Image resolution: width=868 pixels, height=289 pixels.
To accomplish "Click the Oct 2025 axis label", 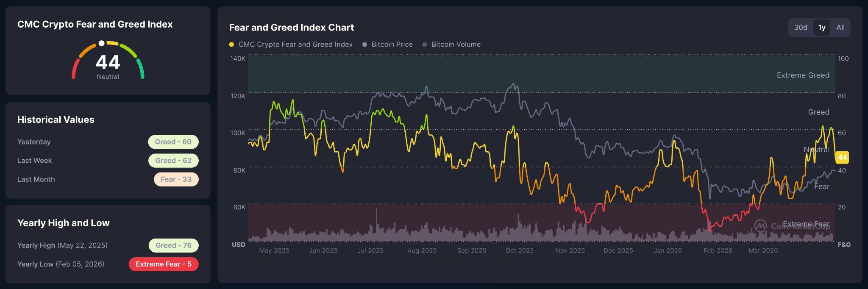I will click(520, 250).
